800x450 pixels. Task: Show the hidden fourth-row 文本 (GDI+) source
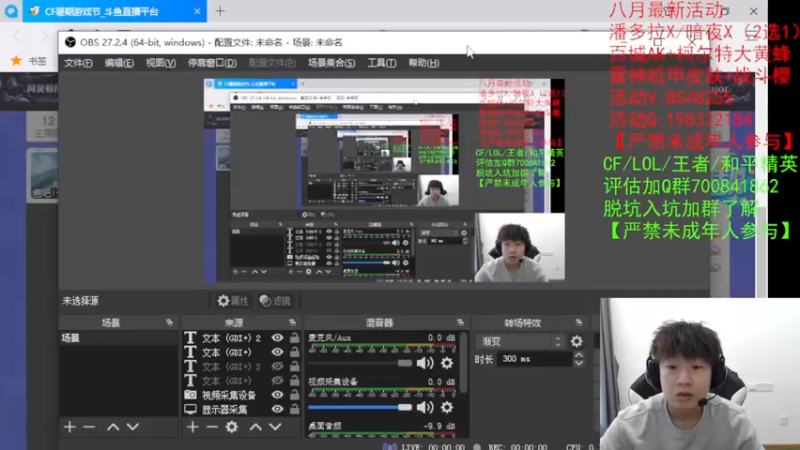click(x=277, y=381)
